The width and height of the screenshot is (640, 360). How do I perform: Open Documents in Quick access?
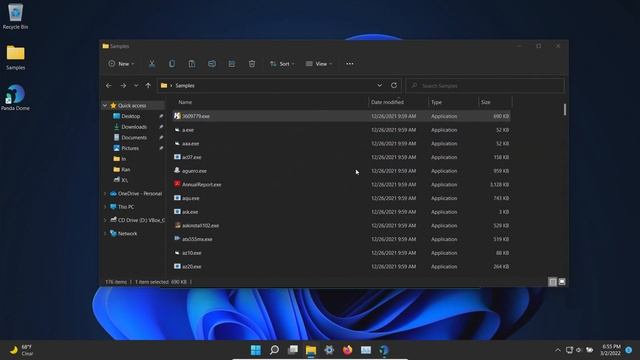pyautogui.click(x=134, y=138)
